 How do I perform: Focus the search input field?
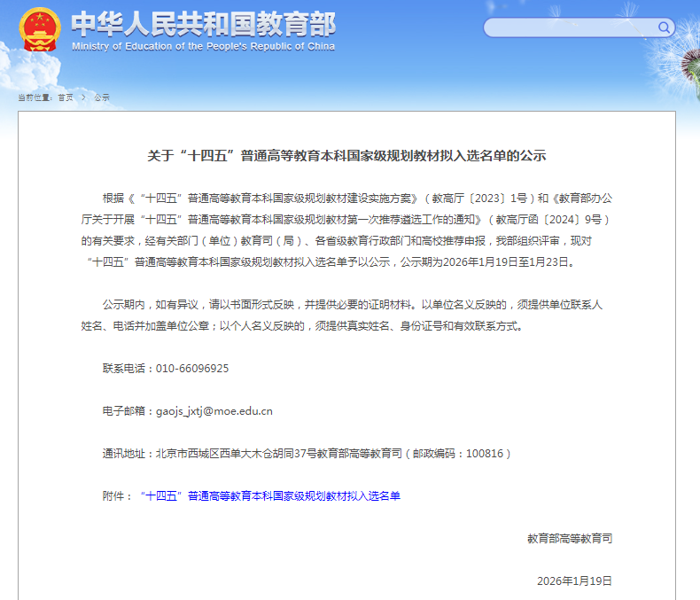[572, 27]
